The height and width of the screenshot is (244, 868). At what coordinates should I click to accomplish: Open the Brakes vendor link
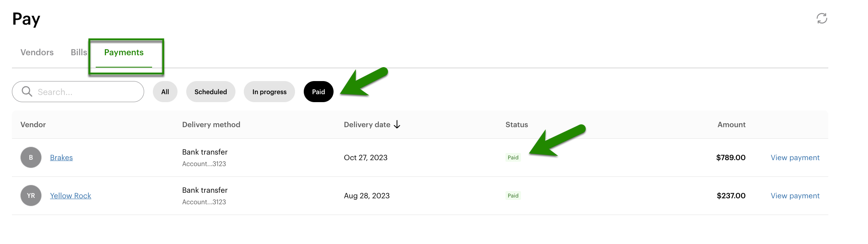point(61,157)
